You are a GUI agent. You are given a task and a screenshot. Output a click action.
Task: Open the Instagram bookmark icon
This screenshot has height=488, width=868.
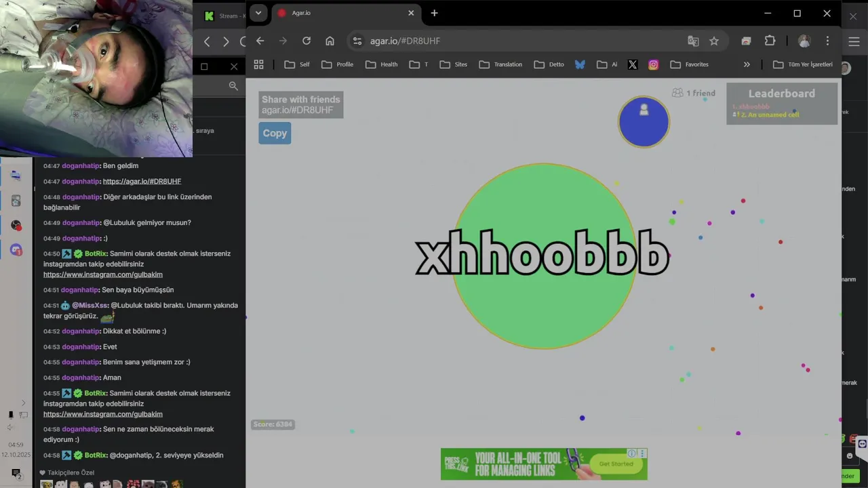pyautogui.click(x=653, y=64)
